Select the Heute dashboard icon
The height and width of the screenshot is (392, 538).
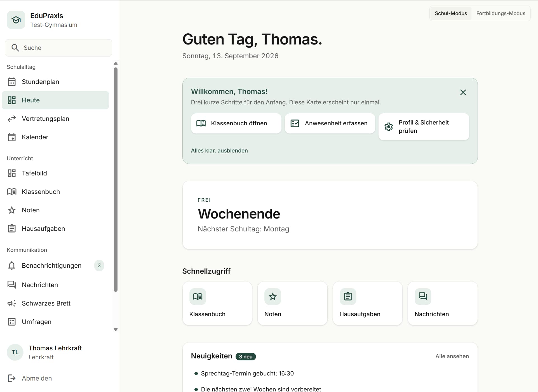[x=12, y=100]
